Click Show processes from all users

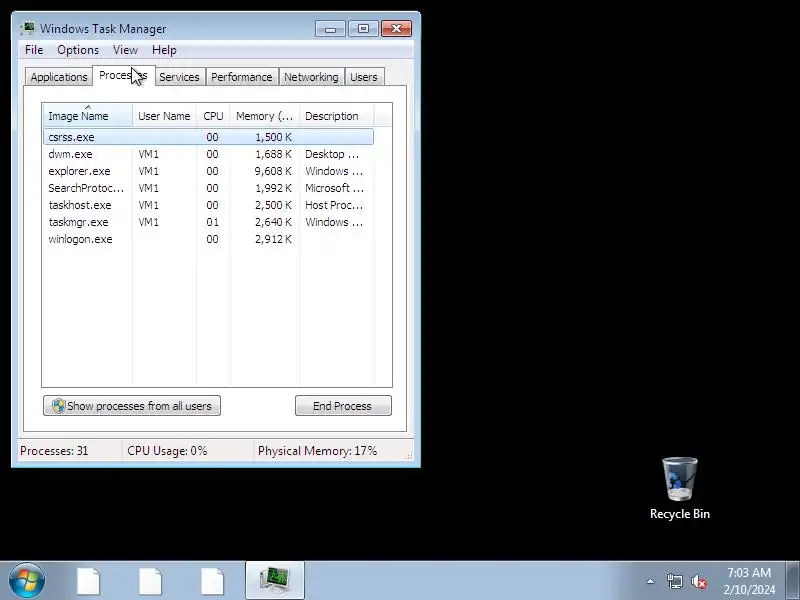pos(132,406)
